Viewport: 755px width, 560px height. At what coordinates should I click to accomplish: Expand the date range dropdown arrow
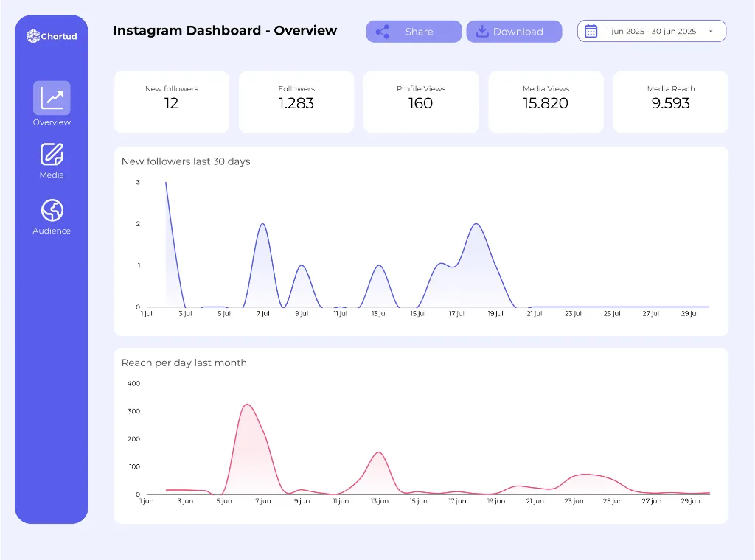(x=710, y=32)
